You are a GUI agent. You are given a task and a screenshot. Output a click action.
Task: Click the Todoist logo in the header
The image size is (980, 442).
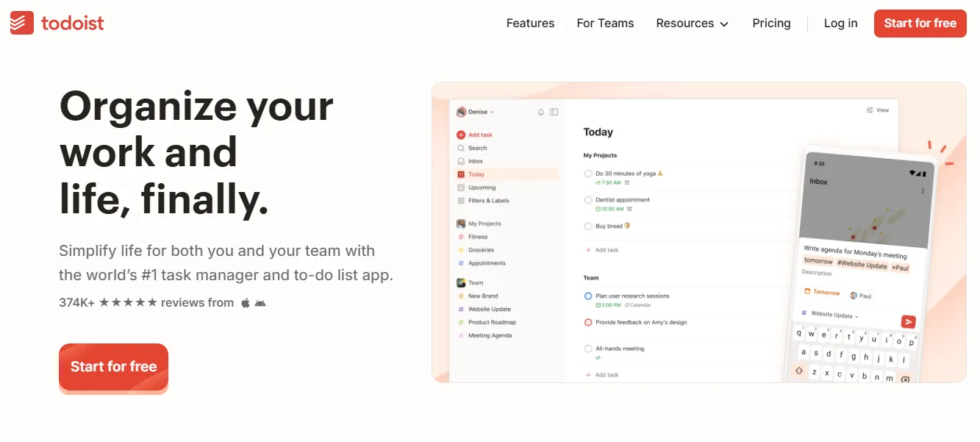point(57,23)
